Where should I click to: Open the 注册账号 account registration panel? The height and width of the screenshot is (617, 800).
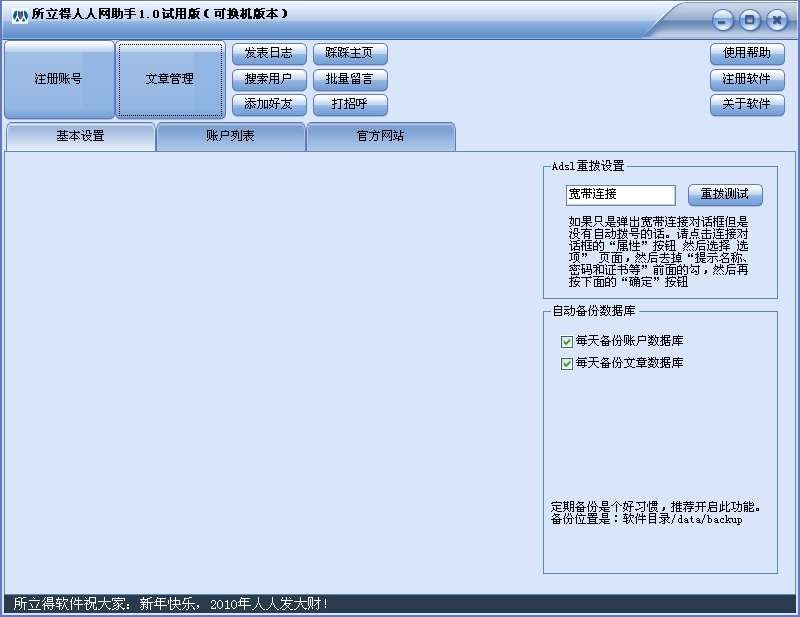coord(60,79)
